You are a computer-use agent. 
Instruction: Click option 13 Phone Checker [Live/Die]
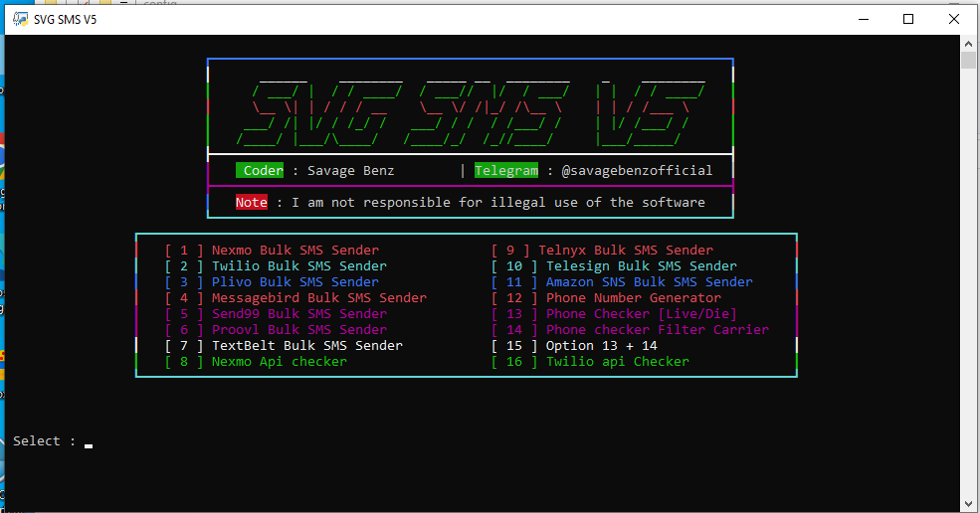[641, 314]
